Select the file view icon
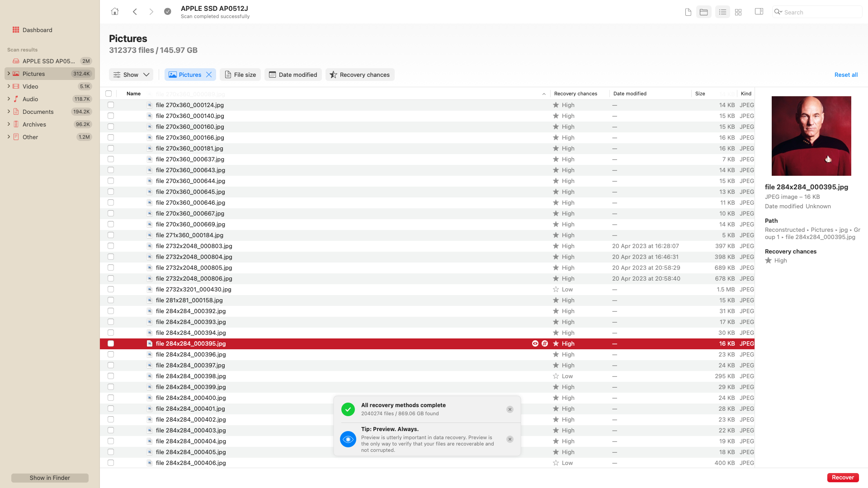868x488 pixels. (688, 12)
